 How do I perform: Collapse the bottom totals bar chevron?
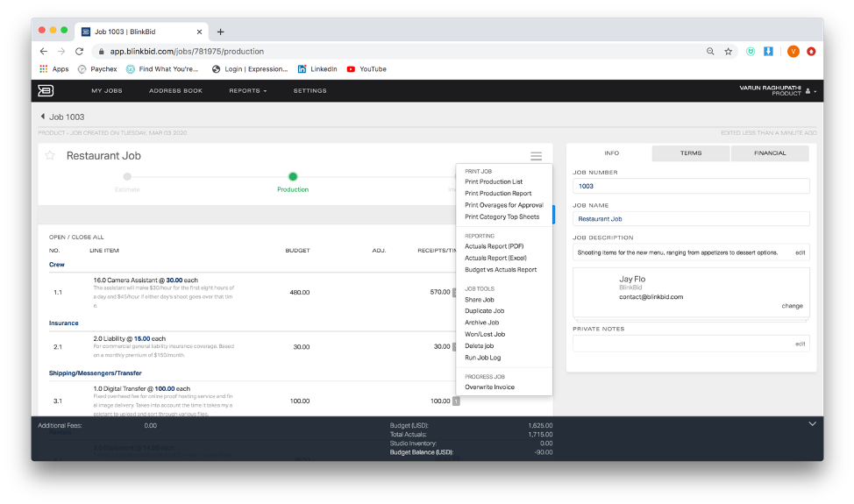[812, 424]
